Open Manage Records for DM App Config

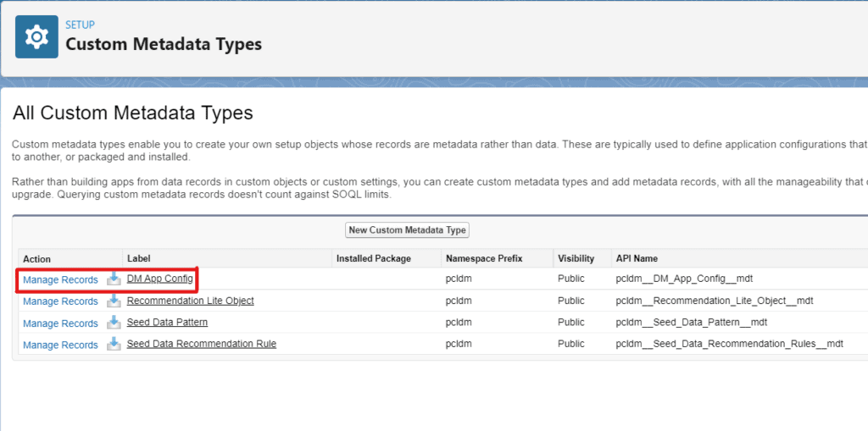(x=60, y=279)
